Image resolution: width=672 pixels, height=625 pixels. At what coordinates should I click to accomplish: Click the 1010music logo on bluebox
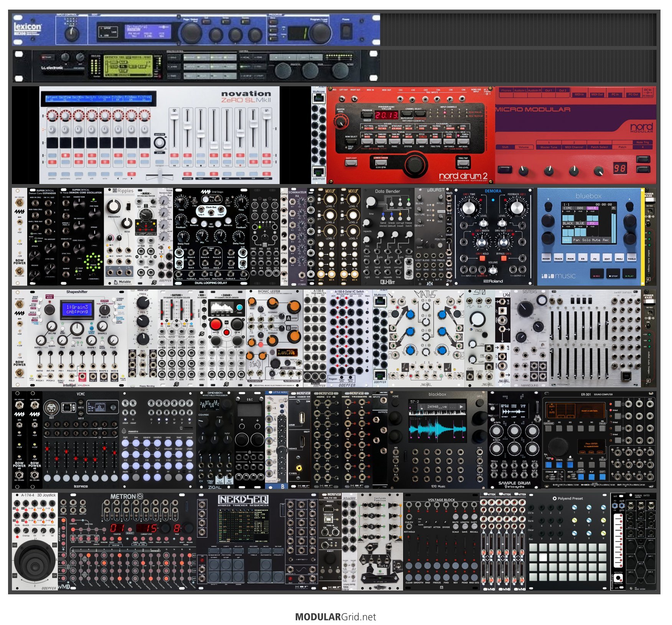click(558, 276)
